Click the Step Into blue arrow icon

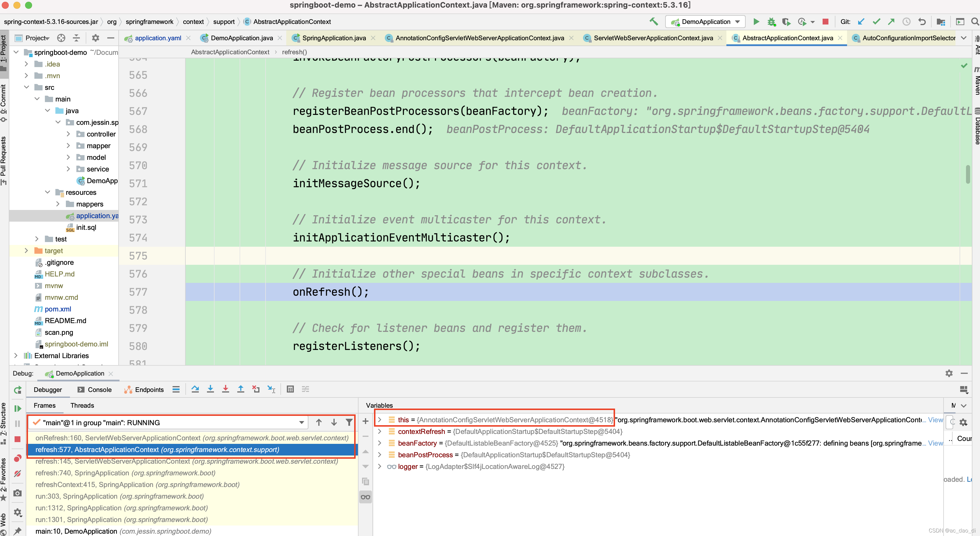[210, 389]
